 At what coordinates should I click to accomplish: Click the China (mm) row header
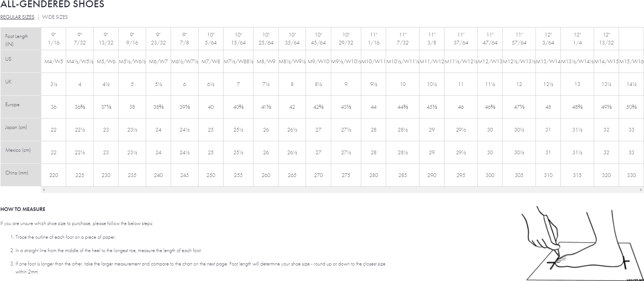(17, 173)
